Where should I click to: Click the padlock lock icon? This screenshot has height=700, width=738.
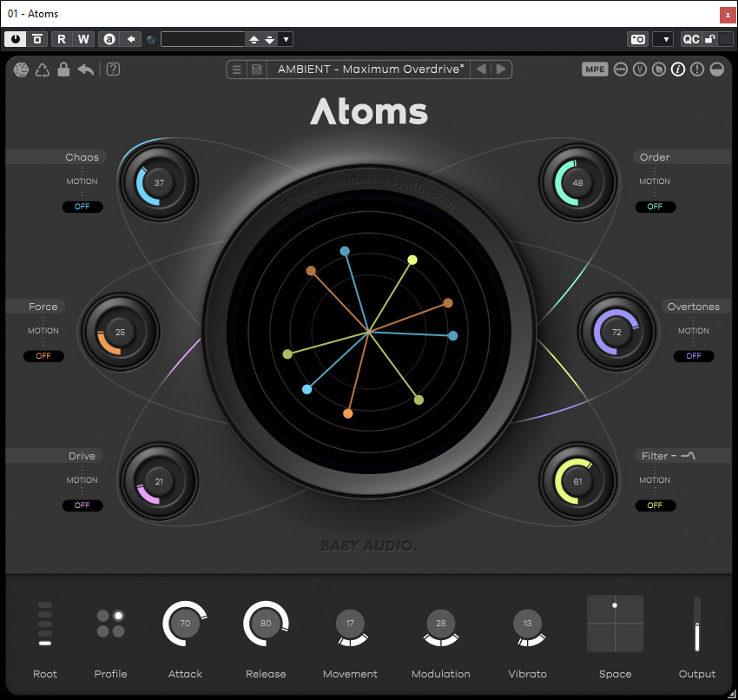[63, 70]
